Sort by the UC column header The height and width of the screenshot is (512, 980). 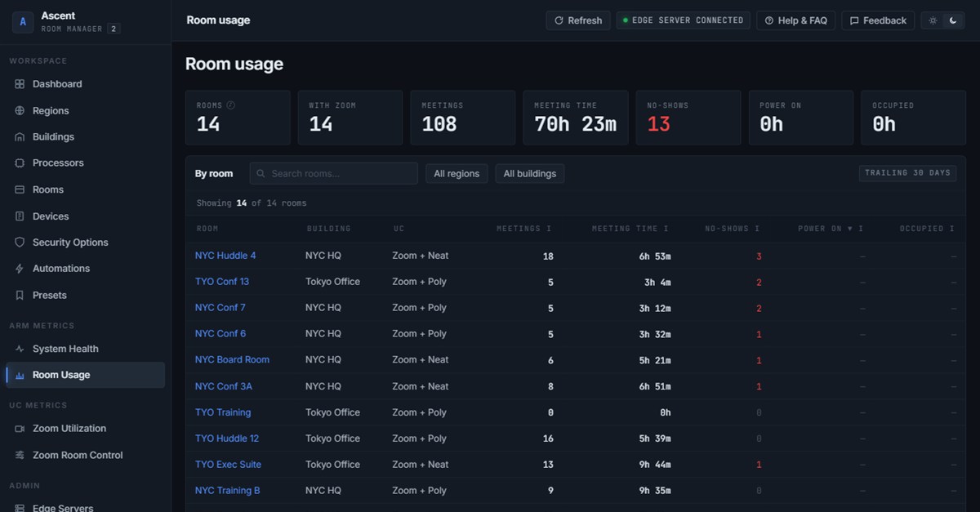point(399,229)
